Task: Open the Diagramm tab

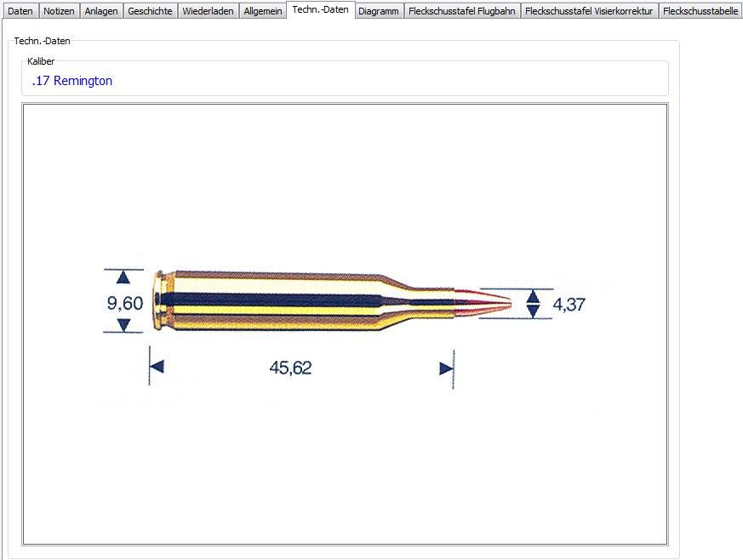Action: tap(379, 11)
